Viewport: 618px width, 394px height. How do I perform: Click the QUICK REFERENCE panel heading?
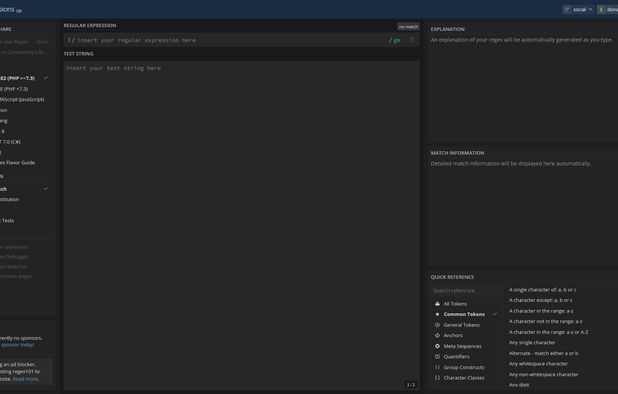452,277
